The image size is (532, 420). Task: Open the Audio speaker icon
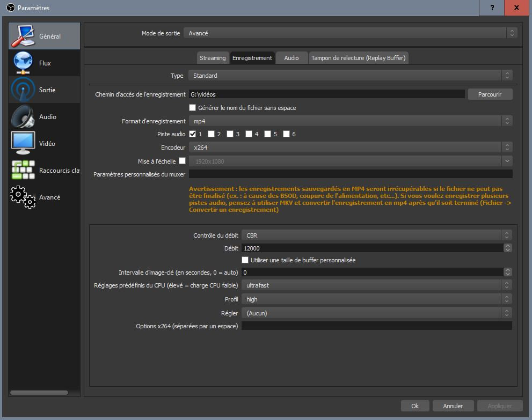23,116
